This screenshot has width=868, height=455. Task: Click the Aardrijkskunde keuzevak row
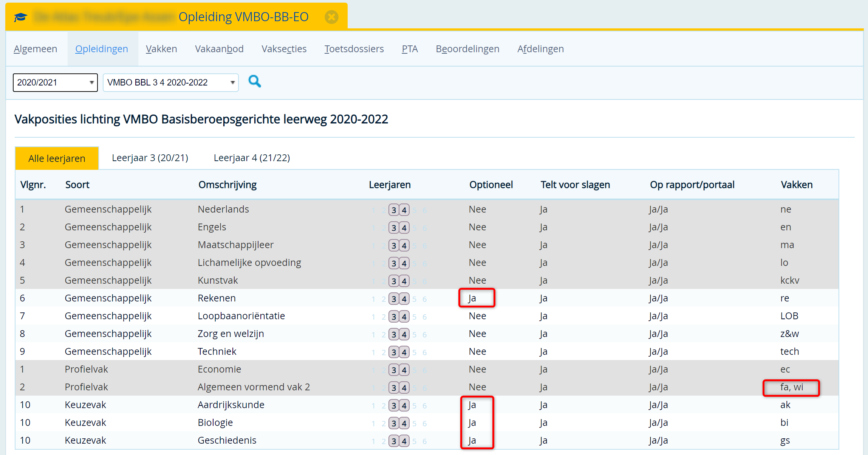coord(427,405)
